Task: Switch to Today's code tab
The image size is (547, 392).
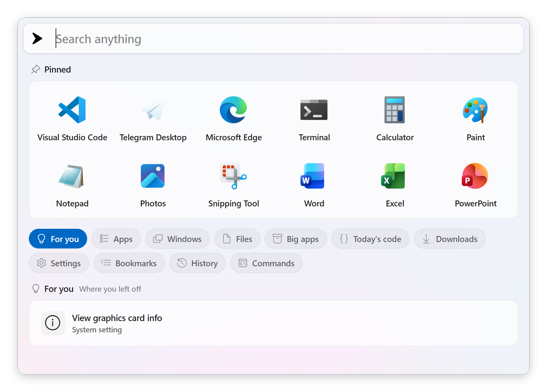Action: (370, 239)
